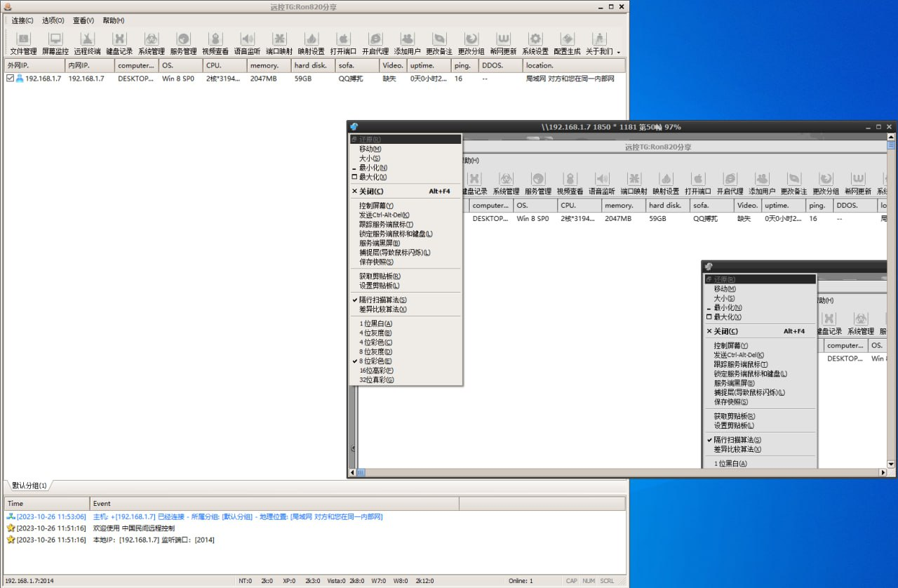Enable 差异比较算法 in the remote window's system menu
The image size is (898, 588).
point(383,309)
